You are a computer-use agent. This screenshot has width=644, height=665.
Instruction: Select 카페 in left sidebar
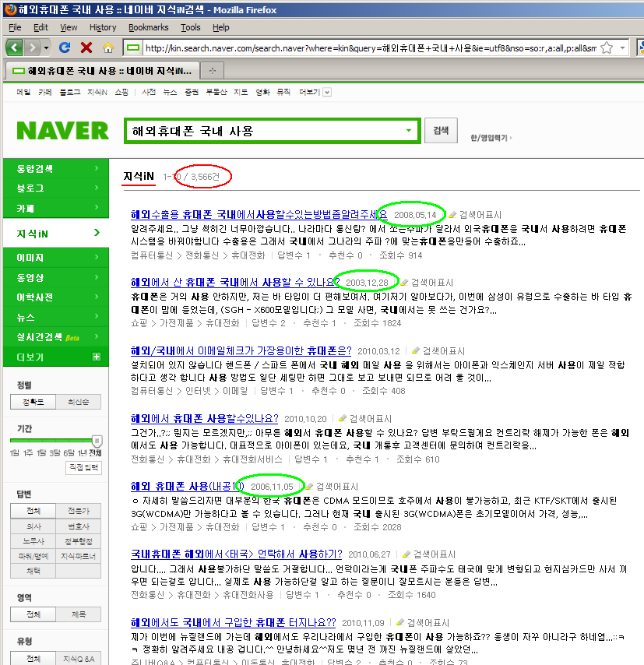pos(56,208)
